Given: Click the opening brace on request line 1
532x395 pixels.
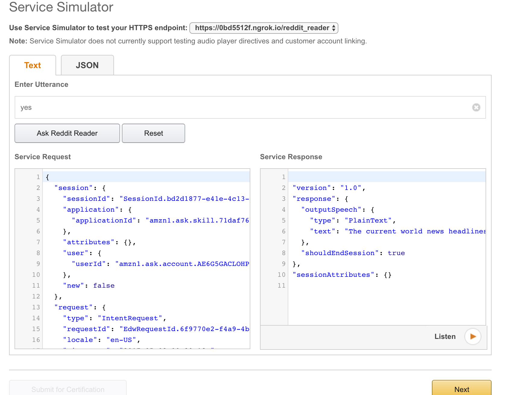Looking at the screenshot, I should point(47,177).
